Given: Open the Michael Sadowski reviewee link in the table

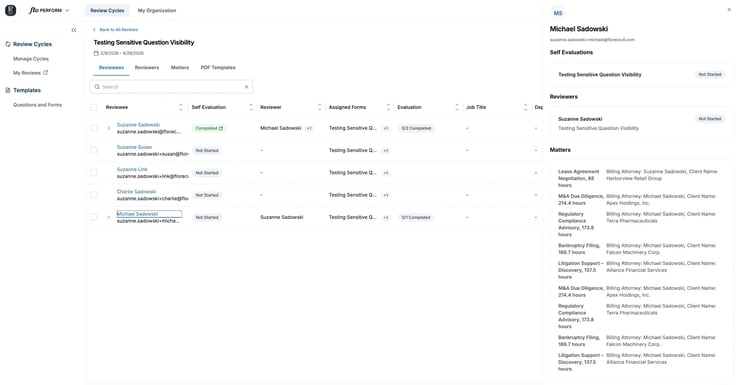Looking at the screenshot, I should click(137, 214).
